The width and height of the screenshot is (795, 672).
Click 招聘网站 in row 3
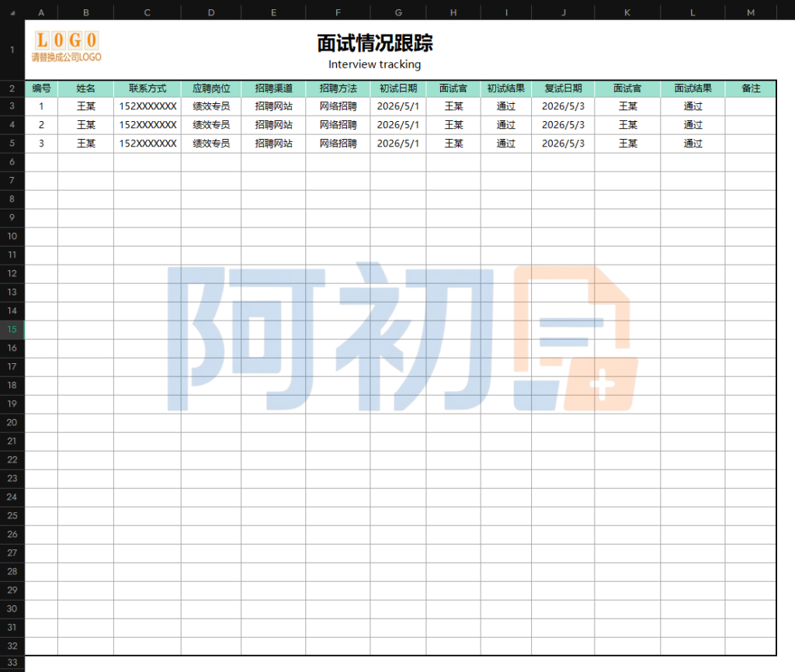coord(273,106)
